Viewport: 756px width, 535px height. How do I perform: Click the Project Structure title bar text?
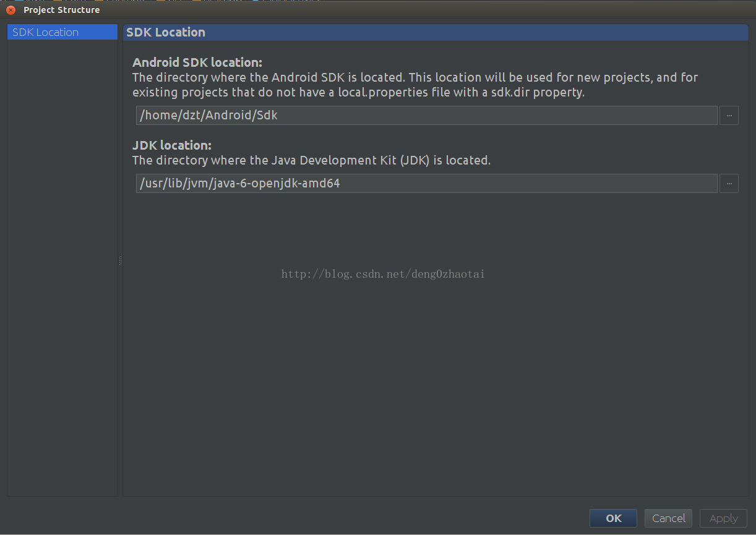click(61, 10)
